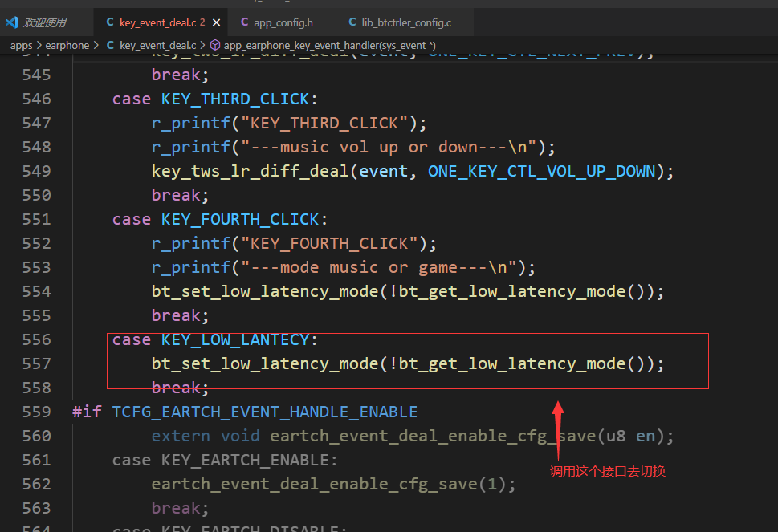The image size is (778, 532).
Task: Click r_printf on line 552
Action: click(191, 243)
